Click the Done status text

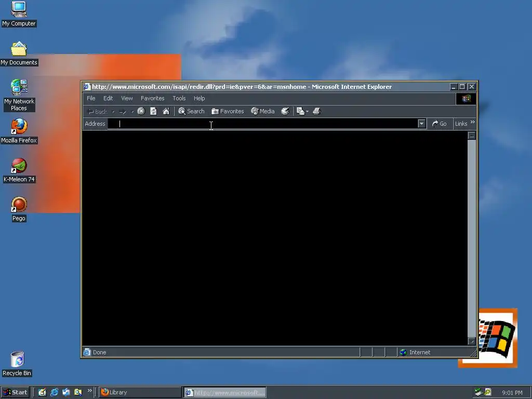coord(99,352)
